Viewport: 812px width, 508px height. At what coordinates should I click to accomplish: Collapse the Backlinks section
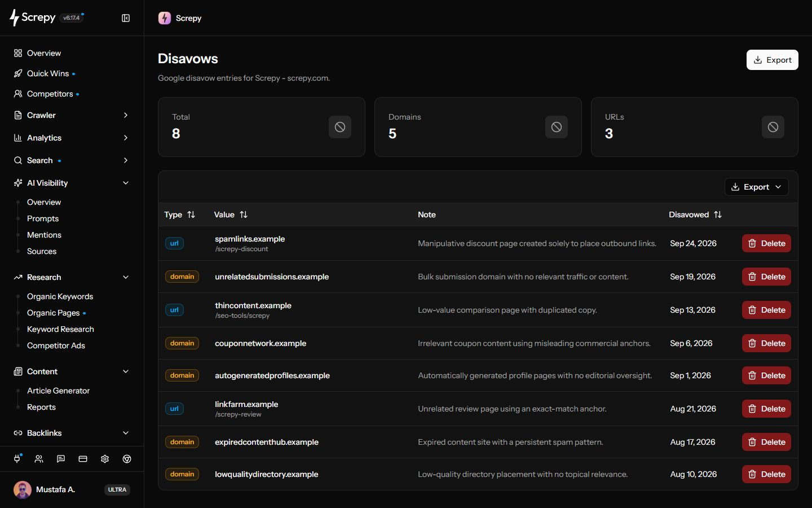coord(126,433)
